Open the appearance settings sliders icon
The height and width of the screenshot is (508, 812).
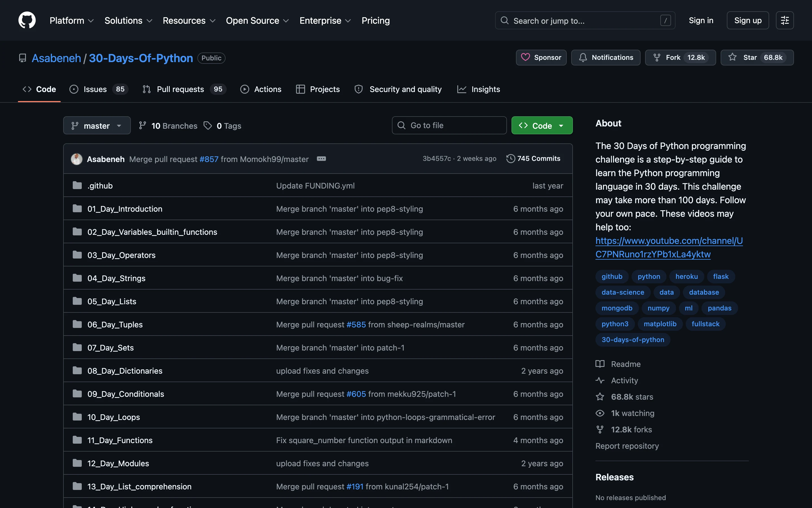pos(784,21)
